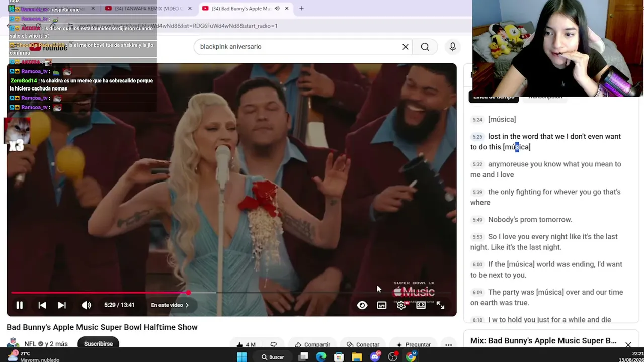
Task: Toggle subtitles in the video player
Action: click(x=382, y=305)
